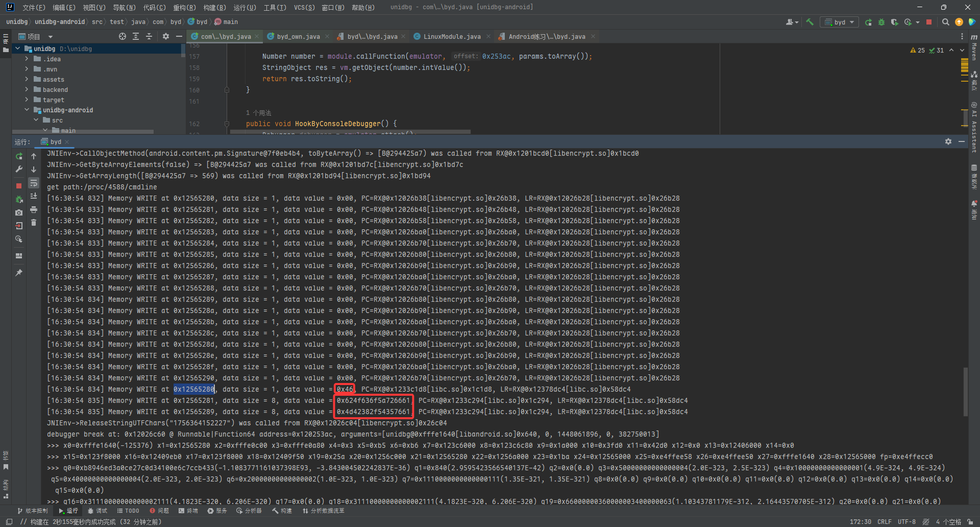Open Search Everywhere magnifier icon
Image resolution: width=980 pixels, height=527 pixels.
pos(946,22)
